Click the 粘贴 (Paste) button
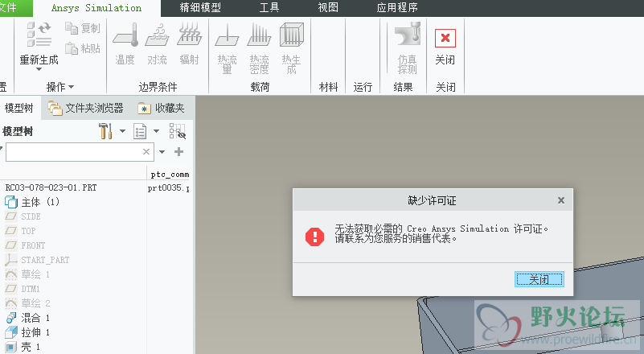The height and width of the screenshot is (354, 644). point(83,48)
